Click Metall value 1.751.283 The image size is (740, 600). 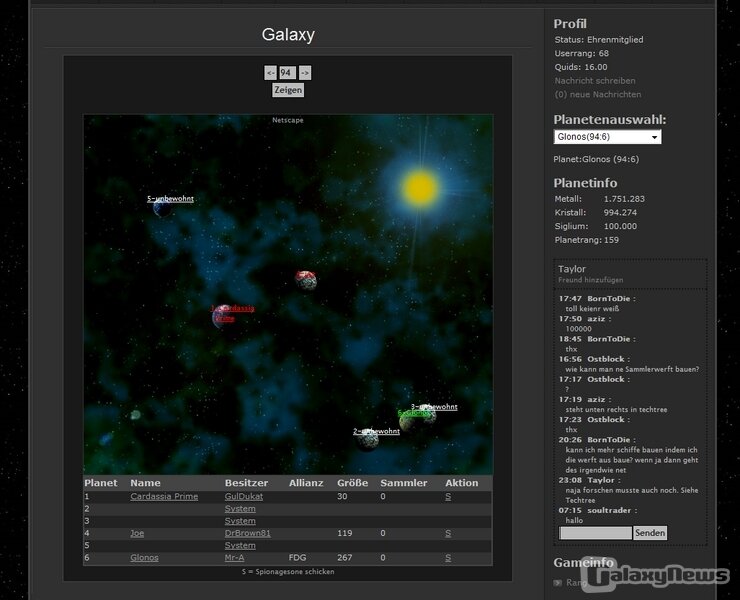click(624, 199)
